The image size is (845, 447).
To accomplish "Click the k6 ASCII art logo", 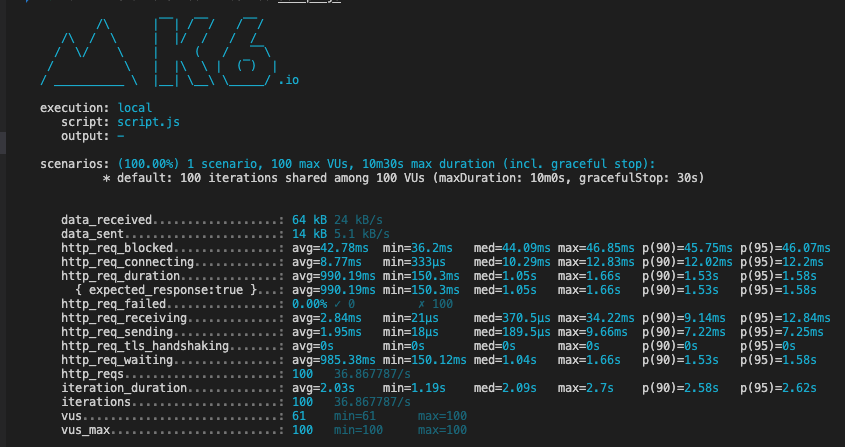I will (x=159, y=52).
